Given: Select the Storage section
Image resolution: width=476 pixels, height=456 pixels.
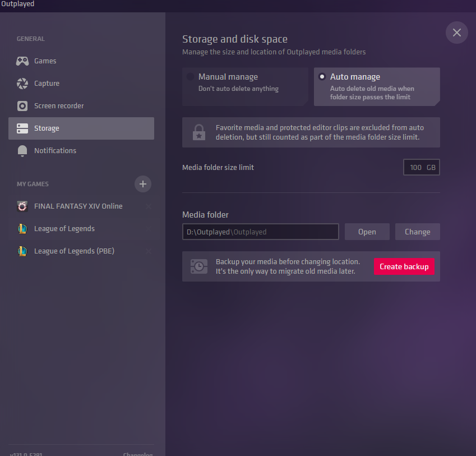Looking at the screenshot, I should click(x=81, y=128).
